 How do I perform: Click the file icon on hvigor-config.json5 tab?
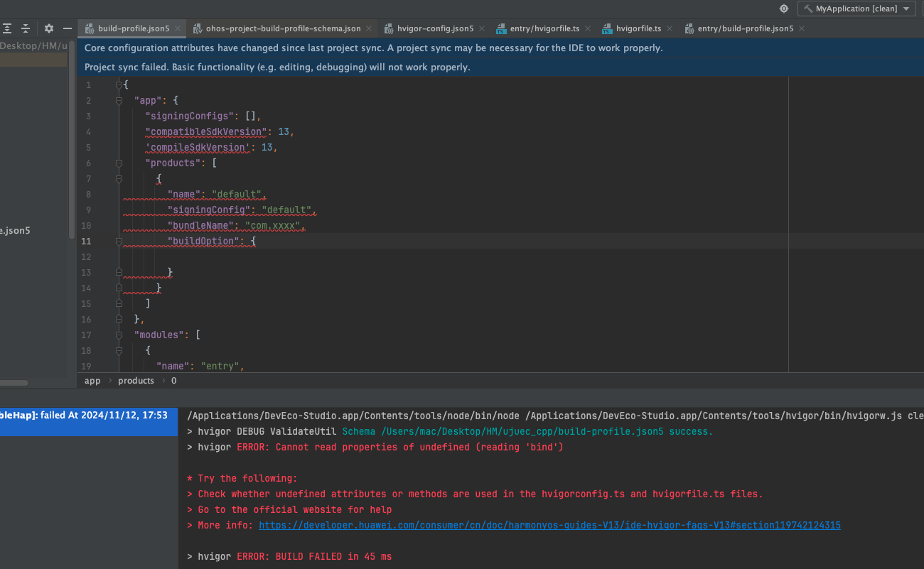(x=390, y=29)
